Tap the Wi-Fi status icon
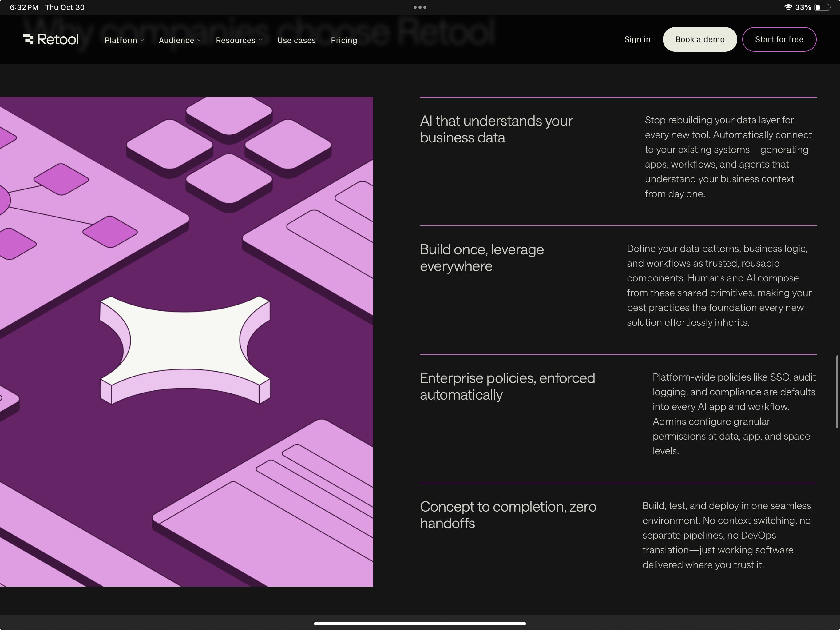The width and height of the screenshot is (840, 630). (x=788, y=7)
